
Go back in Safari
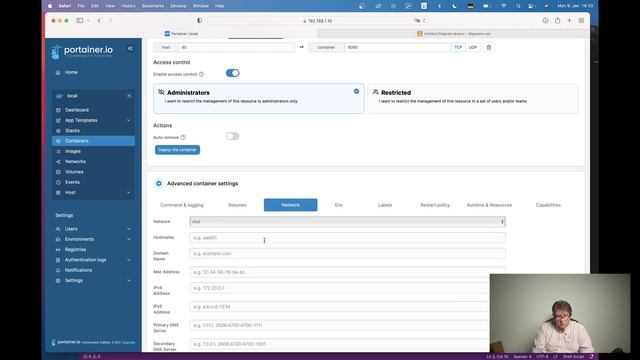pyautogui.click(x=99, y=20)
